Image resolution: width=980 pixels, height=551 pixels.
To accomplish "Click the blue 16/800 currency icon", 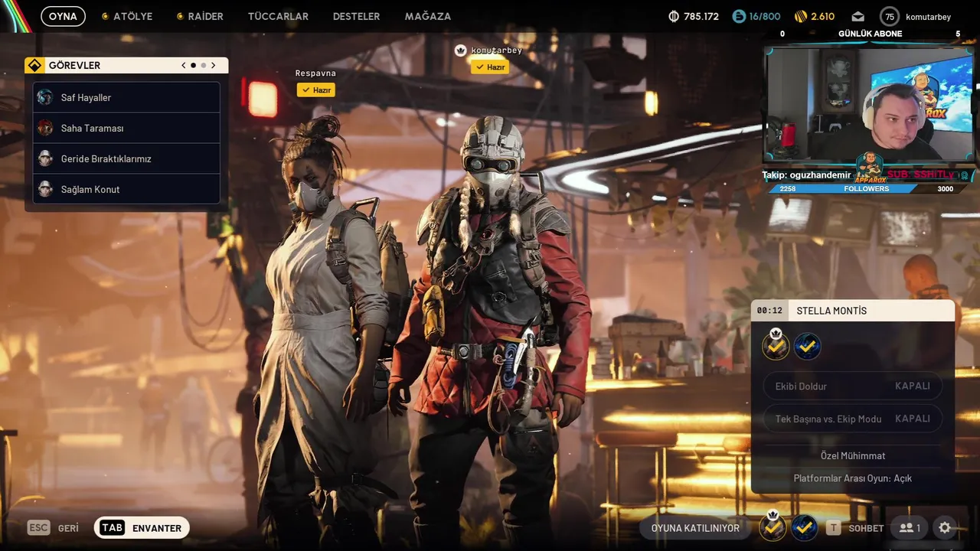I will coord(739,16).
